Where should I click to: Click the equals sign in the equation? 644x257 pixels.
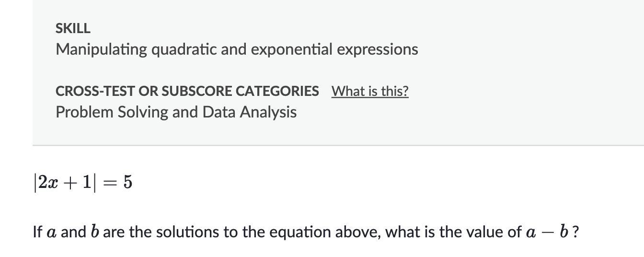tap(110, 183)
